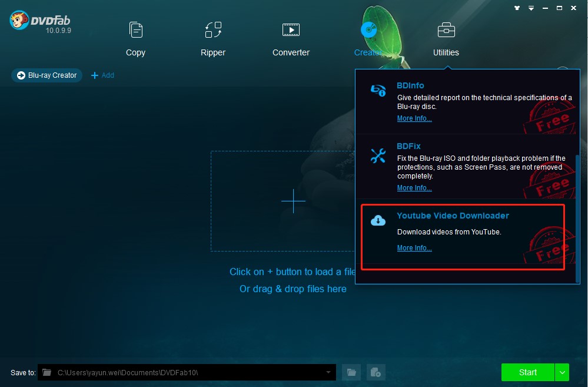This screenshot has width=588, height=387.
Task: Expand the Start button dropdown arrow
Action: pos(562,372)
